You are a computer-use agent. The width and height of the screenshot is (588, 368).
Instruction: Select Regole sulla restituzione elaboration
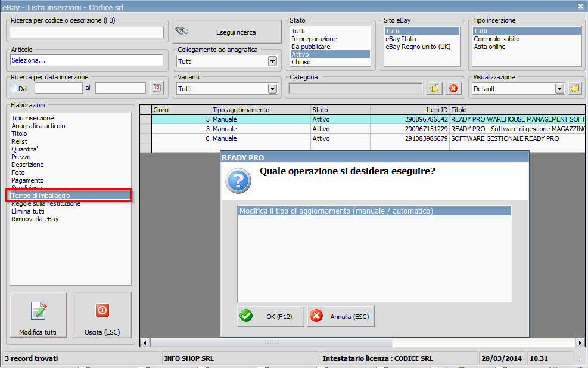pyautogui.click(x=70, y=203)
